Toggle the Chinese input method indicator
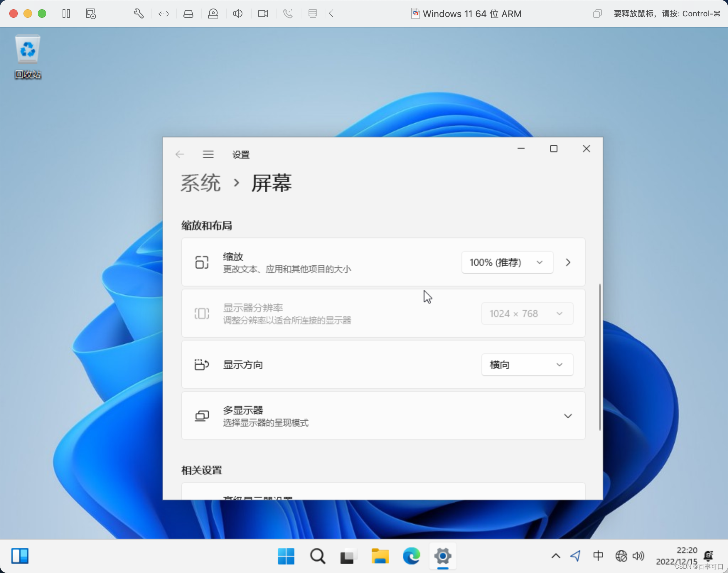728x573 pixels. pos(598,556)
